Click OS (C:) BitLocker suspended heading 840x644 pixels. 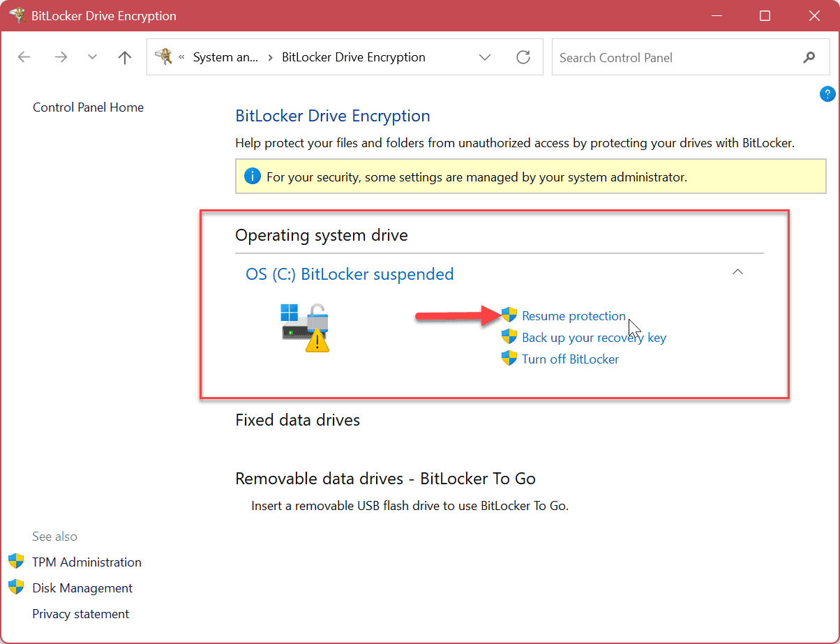(x=350, y=274)
